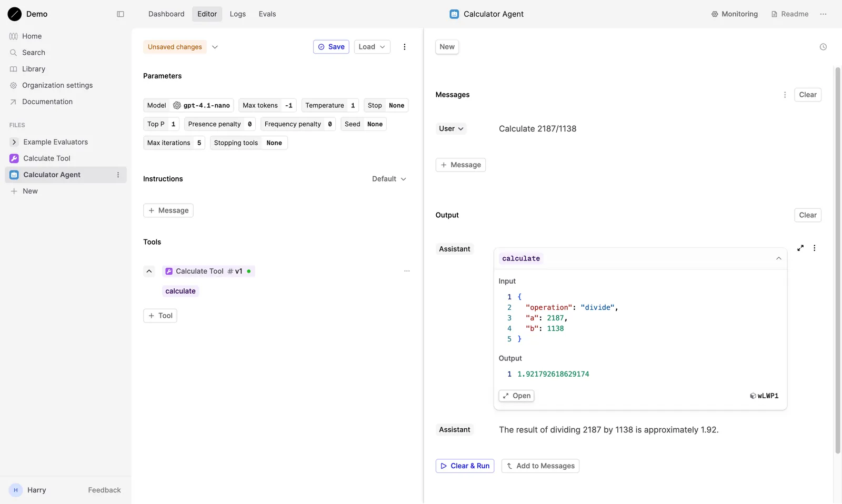The width and height of the screenshot is (842, 504).
Task: Change the User role dropdown
Action: click(x=451, y=128)
